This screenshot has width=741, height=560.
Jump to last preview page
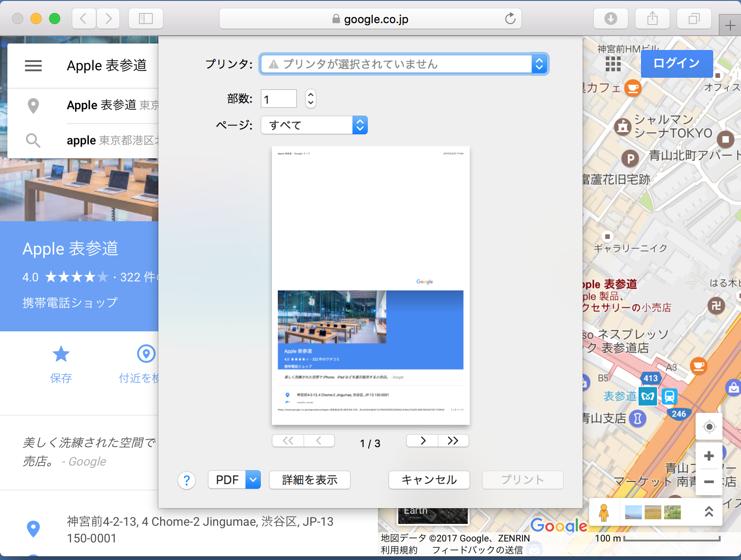pyautogui.click(x=453, y=441)
